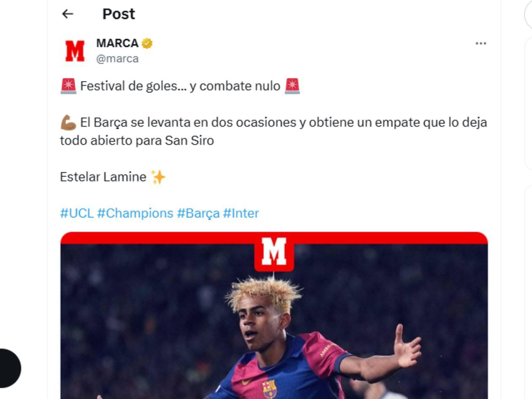Click the white M logo atop the photo

(x=274, y=252)
